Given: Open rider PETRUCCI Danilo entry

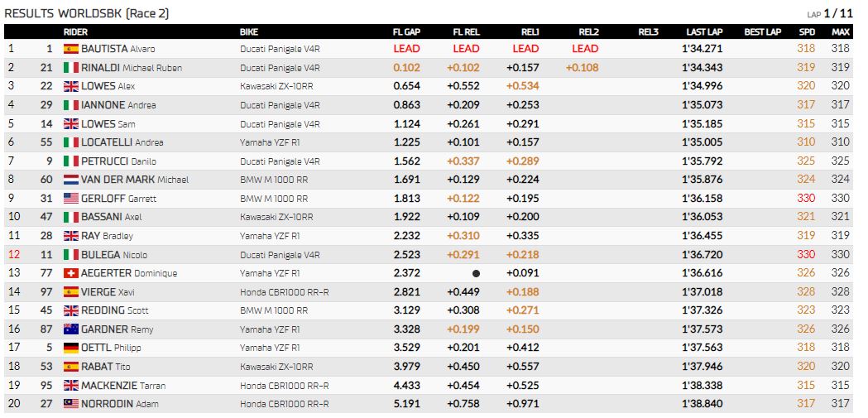Looking at the screenshot, I should (x=118, y=161).
